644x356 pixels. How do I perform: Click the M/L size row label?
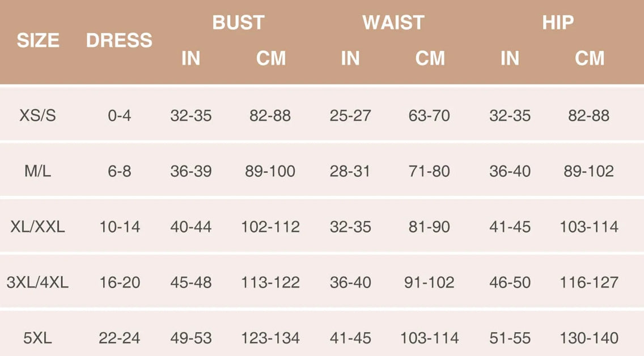point(38,171)
